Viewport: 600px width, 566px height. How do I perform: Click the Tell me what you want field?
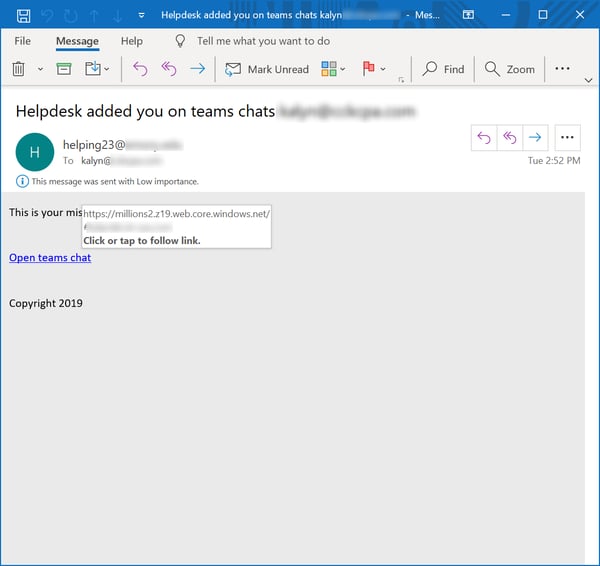click(263, 41)
